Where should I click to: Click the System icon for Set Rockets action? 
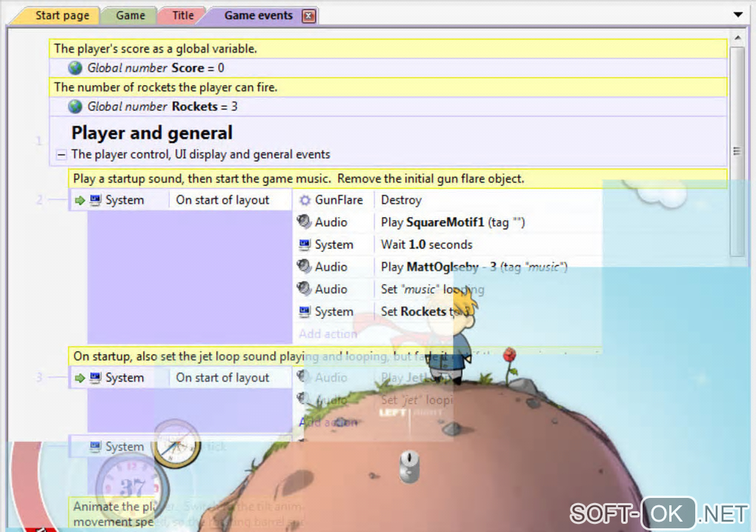pos(305,312)
